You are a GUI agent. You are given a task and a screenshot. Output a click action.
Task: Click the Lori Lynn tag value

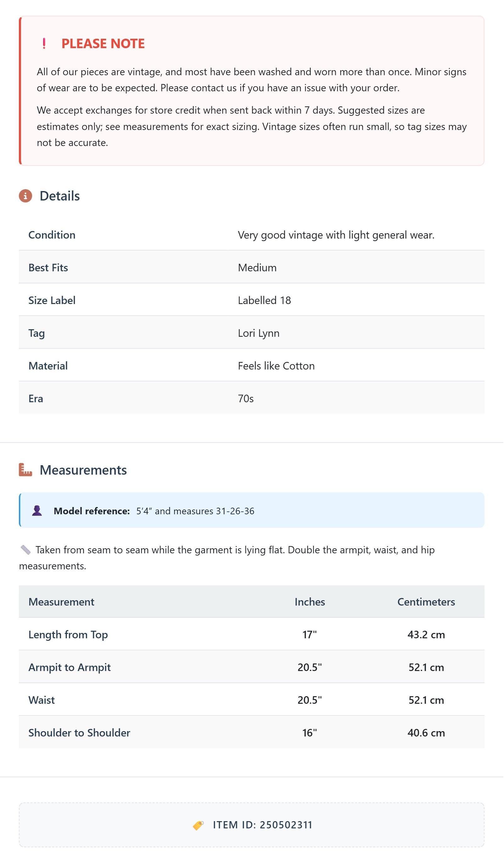[259, 334]
